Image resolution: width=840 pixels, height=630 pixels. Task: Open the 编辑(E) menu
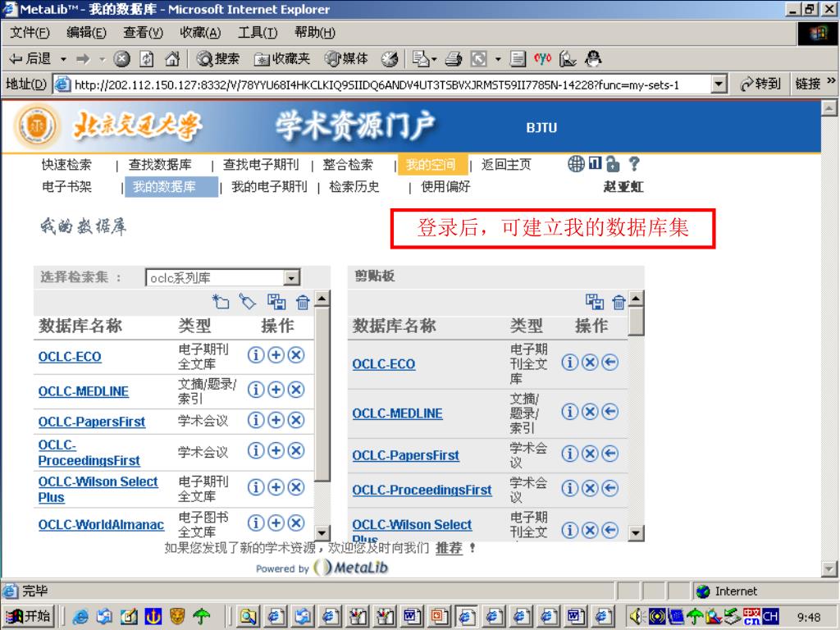point(86,33)
